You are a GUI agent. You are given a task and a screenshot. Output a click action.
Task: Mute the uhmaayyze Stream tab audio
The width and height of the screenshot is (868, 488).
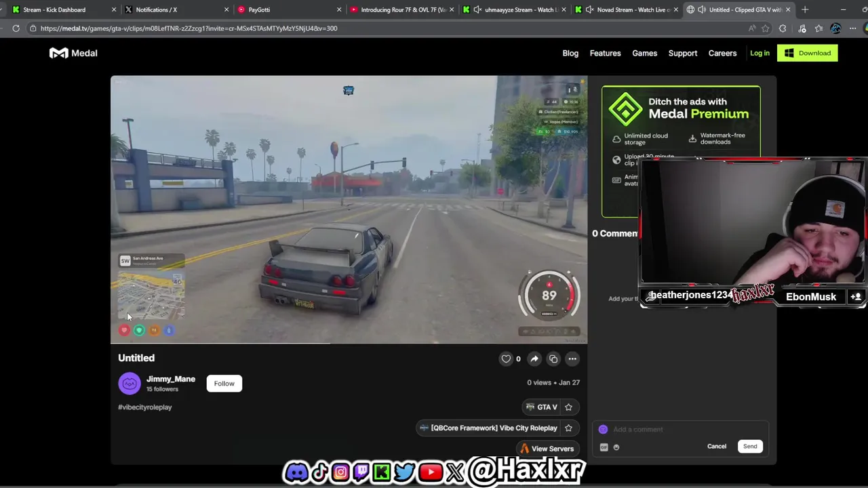point(477,9)
